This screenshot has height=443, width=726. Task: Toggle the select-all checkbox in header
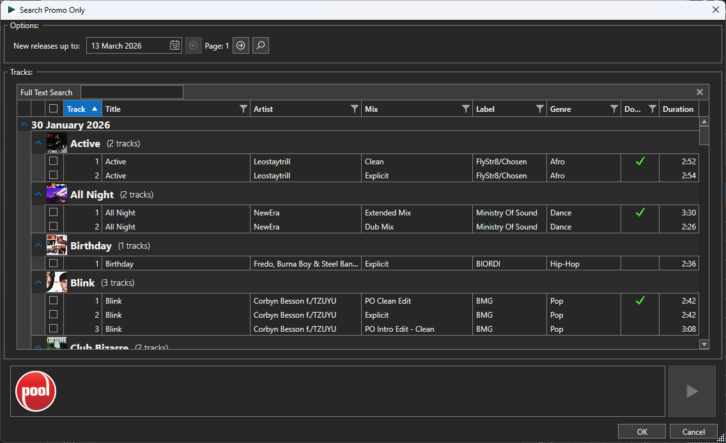point(53,109)
